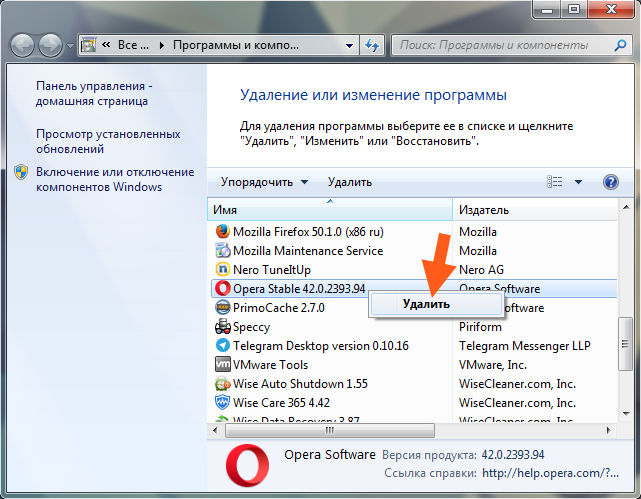The width and height of the screenshot is (641, 499).
Task: Open "Просмотр установленных обновлений" link
Action: (x=108, y=141)
